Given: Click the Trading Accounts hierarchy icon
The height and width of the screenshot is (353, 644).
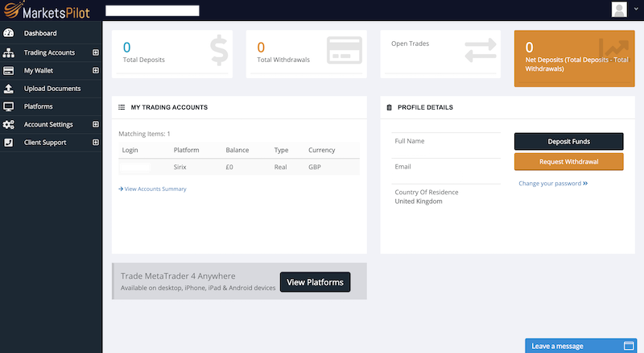Looking at the screenshot, I should point(9,52).
